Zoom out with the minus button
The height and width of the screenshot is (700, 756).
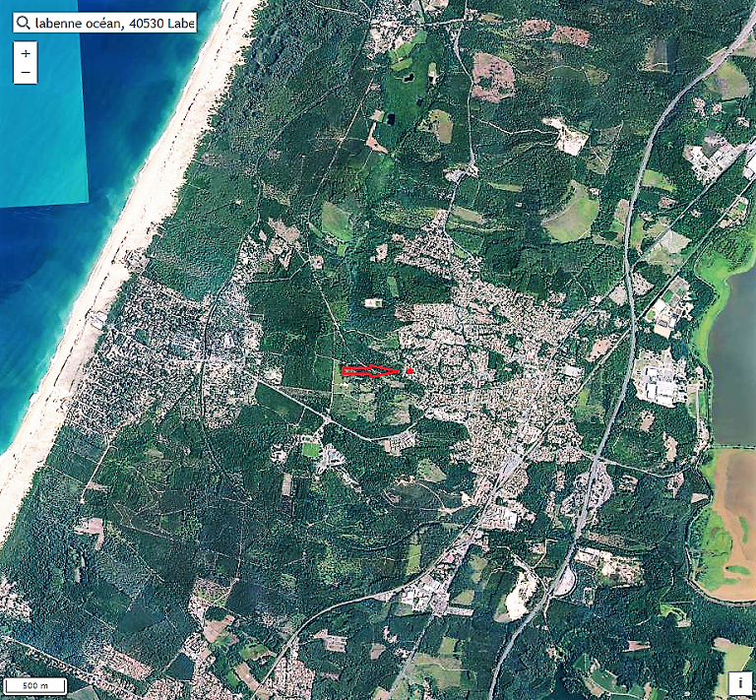pos(26,73)
